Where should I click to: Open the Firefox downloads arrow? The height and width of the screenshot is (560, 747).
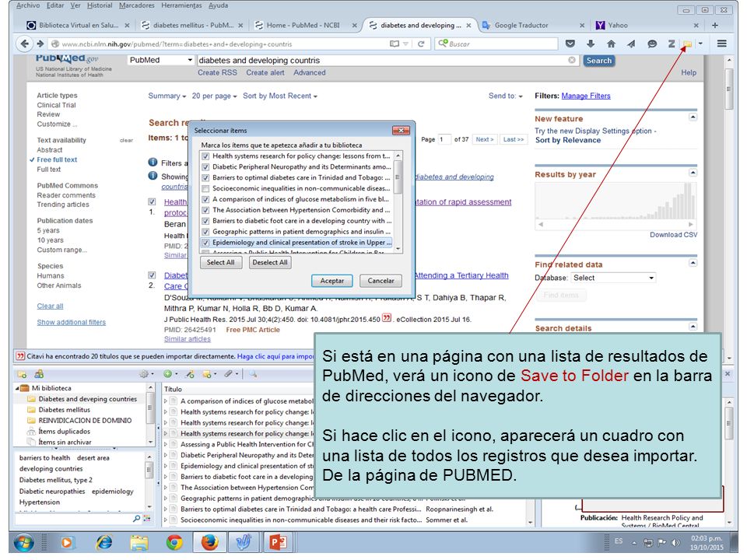click(x=591, y=44)
